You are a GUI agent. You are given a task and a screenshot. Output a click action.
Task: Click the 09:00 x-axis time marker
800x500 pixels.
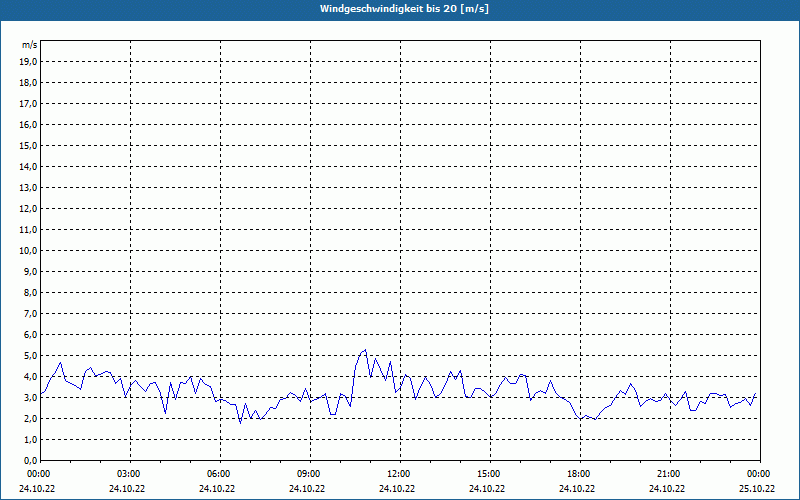(x=309, y=473)
